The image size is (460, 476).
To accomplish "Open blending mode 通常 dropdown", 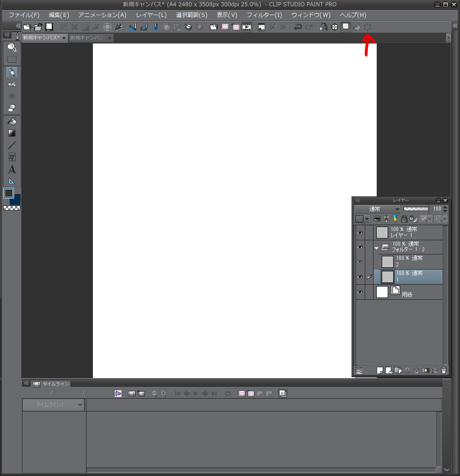I will (x=378, y=209).
